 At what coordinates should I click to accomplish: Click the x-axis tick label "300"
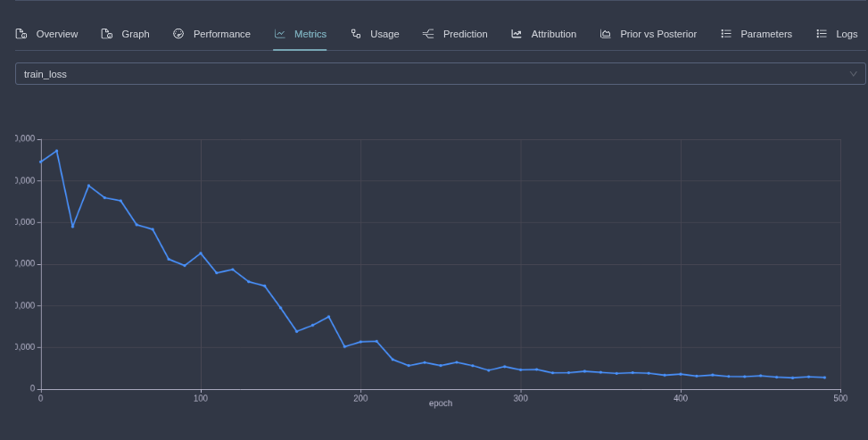tap(520, 398)
